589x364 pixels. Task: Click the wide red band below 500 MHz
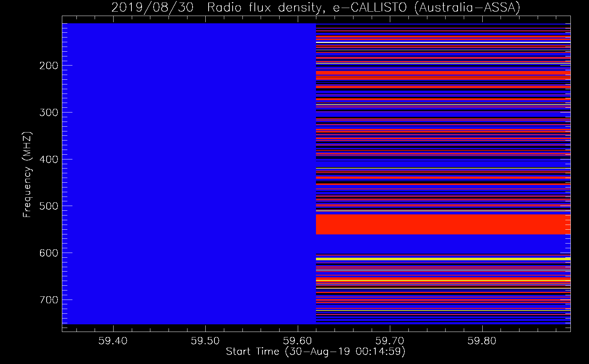pyautogui.click(x=443, y=224)
